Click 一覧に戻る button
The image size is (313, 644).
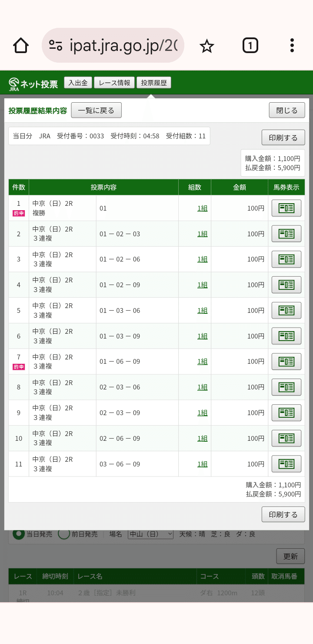click(x=96, y=111)
